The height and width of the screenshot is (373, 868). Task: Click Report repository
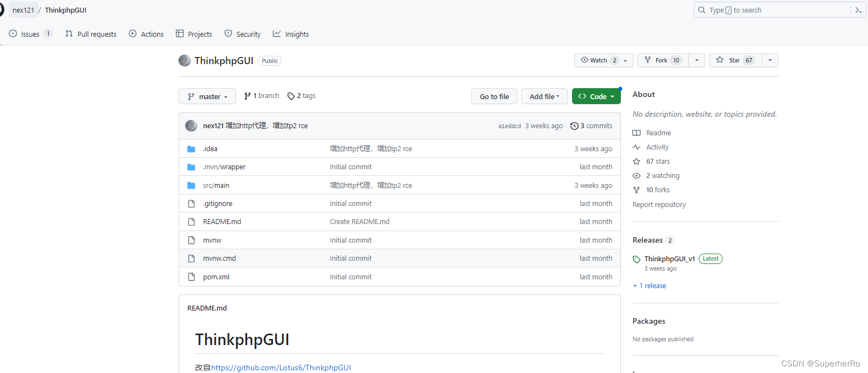tap(659, 205)
